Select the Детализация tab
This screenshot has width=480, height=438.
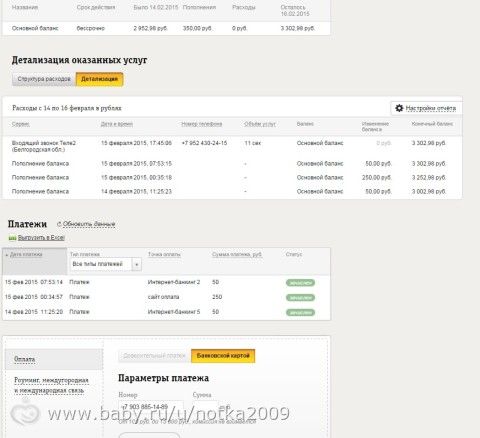point(99,79)
